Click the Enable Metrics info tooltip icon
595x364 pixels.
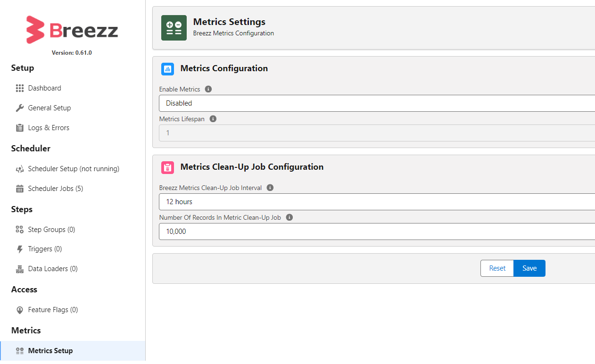[208, 89]
